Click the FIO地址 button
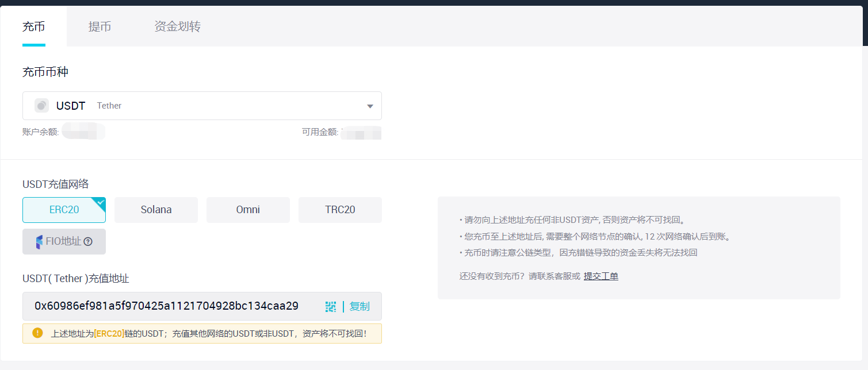Screen dimensions: 868x370 click(x=64, y=242)
